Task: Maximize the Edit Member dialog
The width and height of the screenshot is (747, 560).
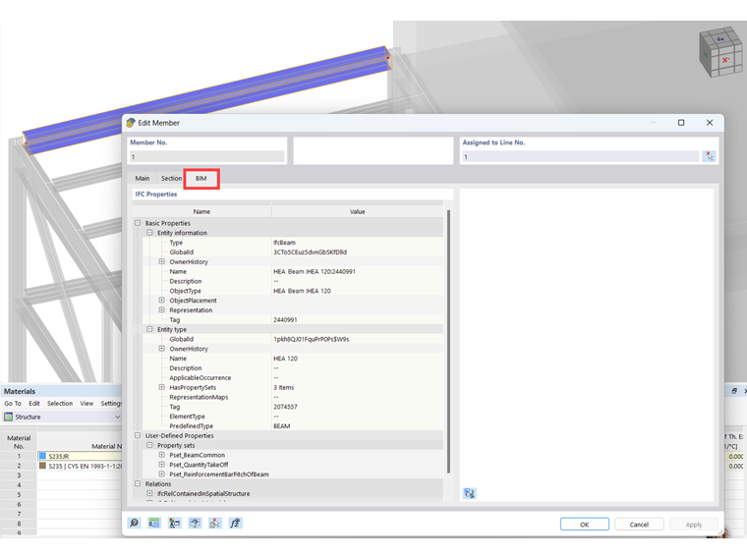Action: 681,123
